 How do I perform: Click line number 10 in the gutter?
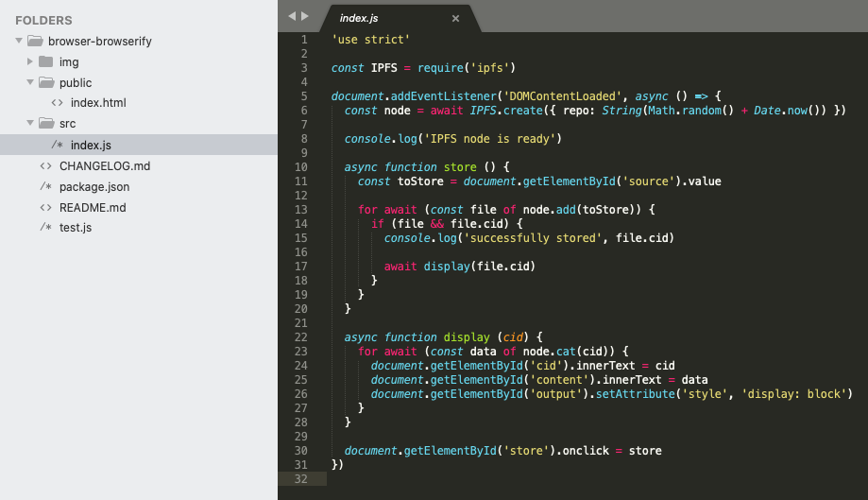301,166
